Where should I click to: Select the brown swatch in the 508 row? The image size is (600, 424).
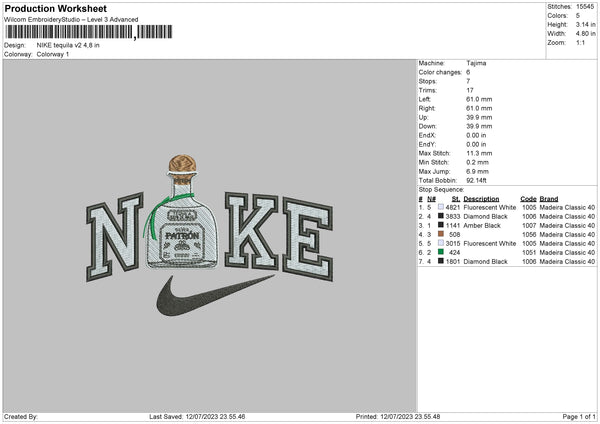point(441,234)
